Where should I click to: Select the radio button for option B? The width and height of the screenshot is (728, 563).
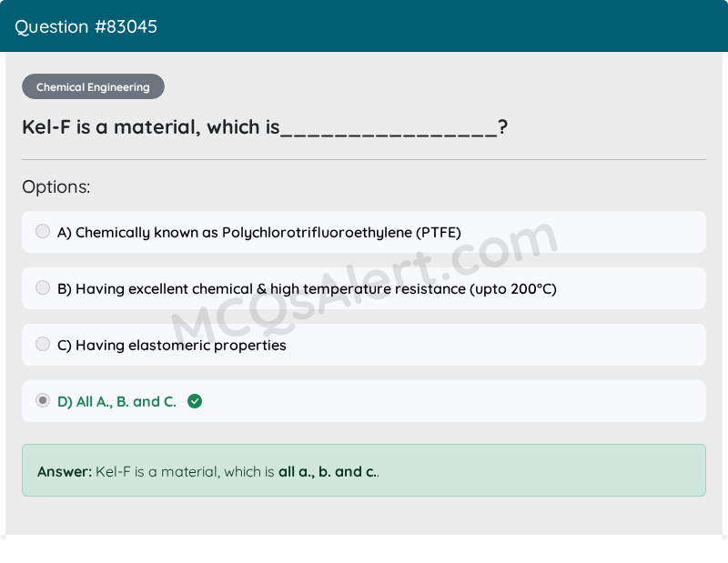click(43, 287)
